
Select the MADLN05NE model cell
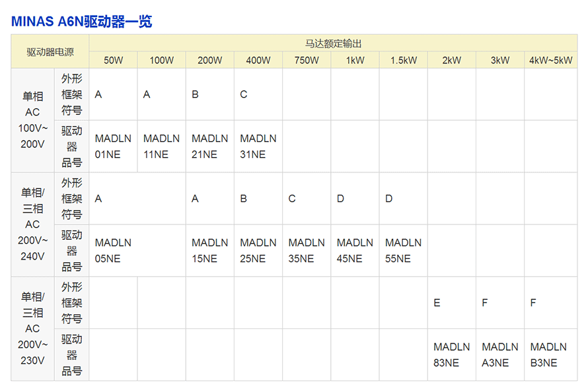[113, 251]
